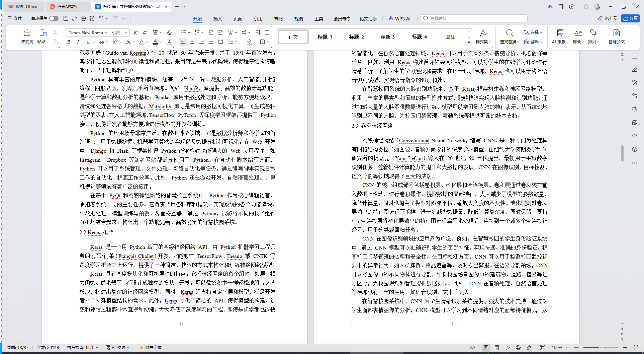Switch to outline view in status bar

(x=497, y=348)
